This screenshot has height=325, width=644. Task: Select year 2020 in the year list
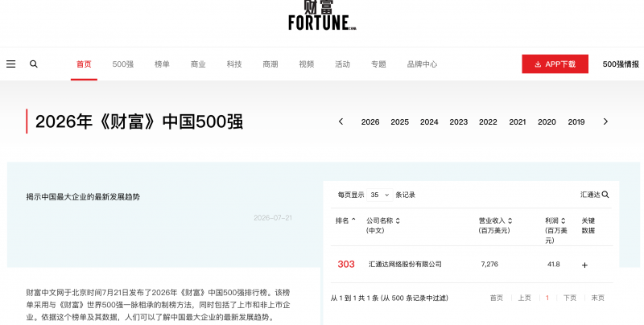tap(547, 122)
